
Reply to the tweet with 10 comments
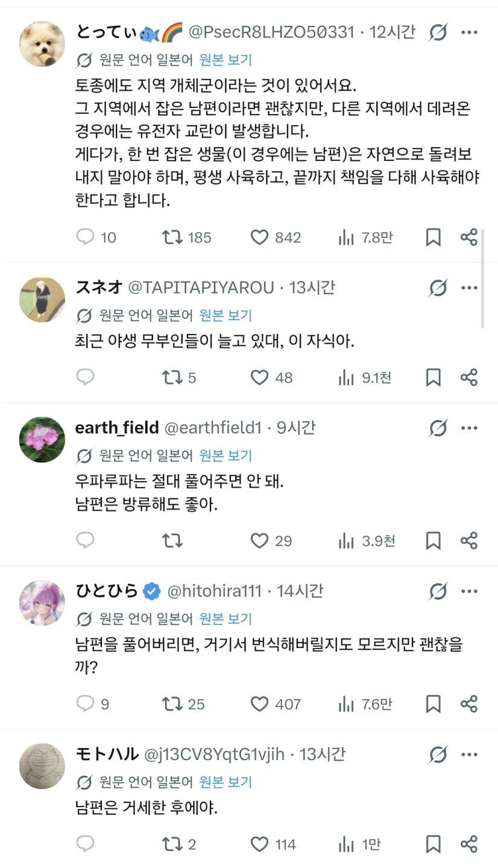(96, 237)
